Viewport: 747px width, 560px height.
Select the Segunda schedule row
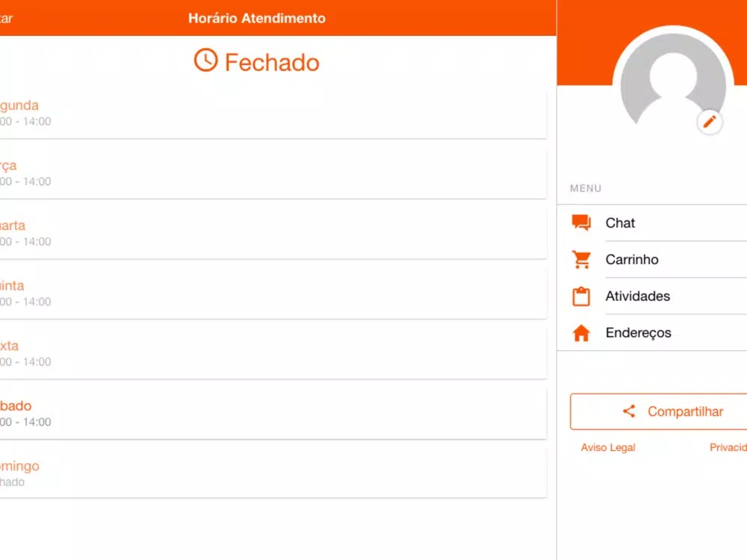pyautogui.click(x=273, y=113)
